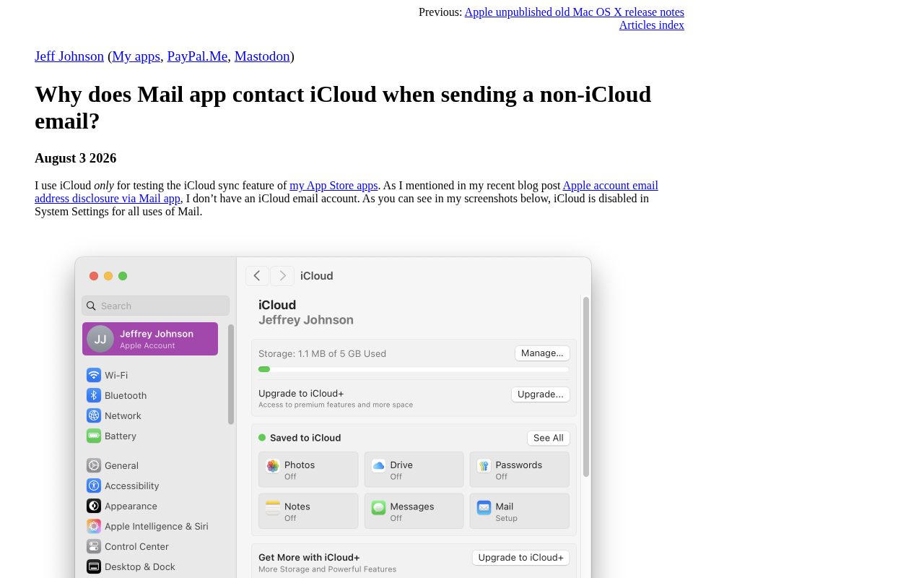
Task: Open the PayPal.Me link
Action: 197,56
